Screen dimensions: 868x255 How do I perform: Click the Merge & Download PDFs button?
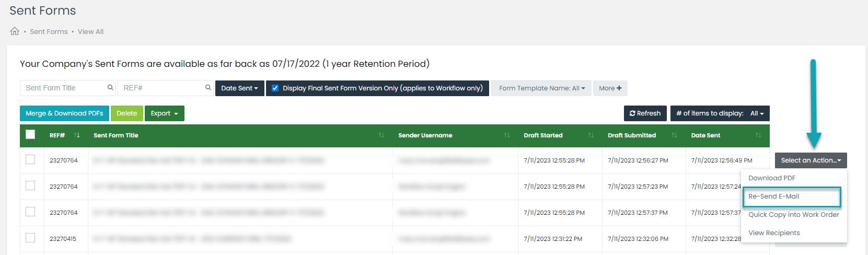[x=64, y=113]
